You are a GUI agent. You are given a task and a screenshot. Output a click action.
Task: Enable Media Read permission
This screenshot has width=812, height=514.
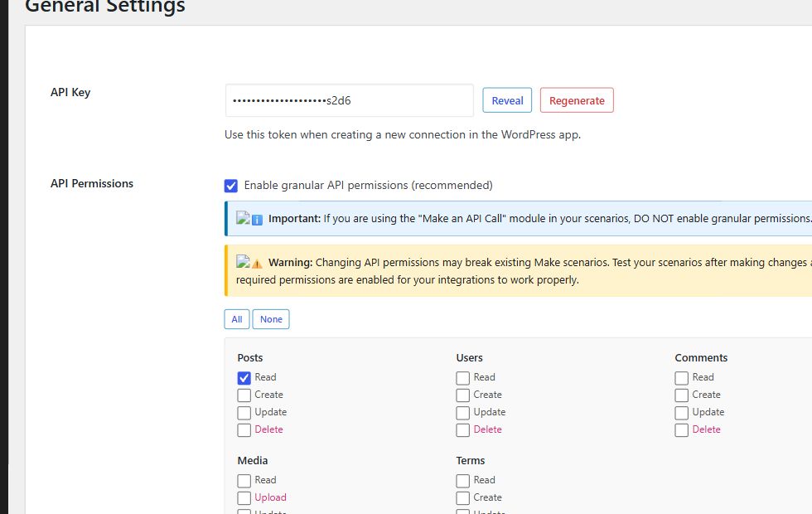pos(244,481)
